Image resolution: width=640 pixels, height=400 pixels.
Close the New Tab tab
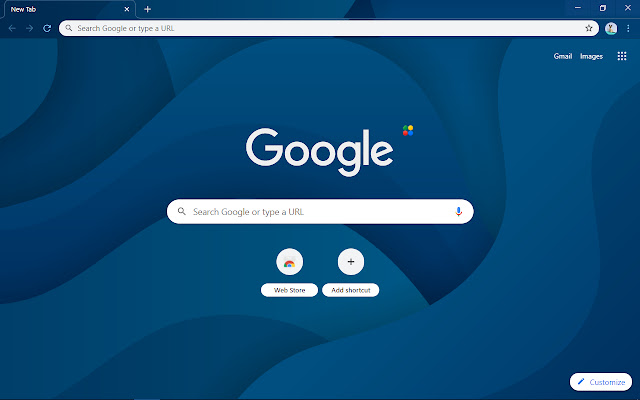pos(127,9)
